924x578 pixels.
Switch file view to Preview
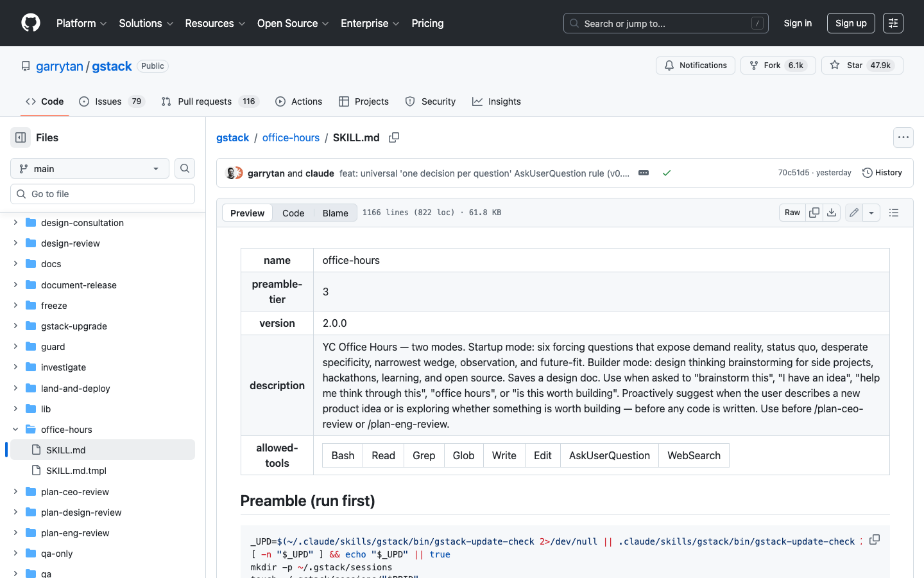(247, 213)
